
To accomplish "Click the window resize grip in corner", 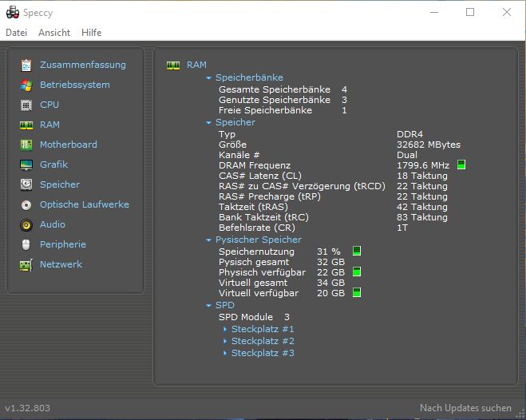I will click(x=520, y=414).
